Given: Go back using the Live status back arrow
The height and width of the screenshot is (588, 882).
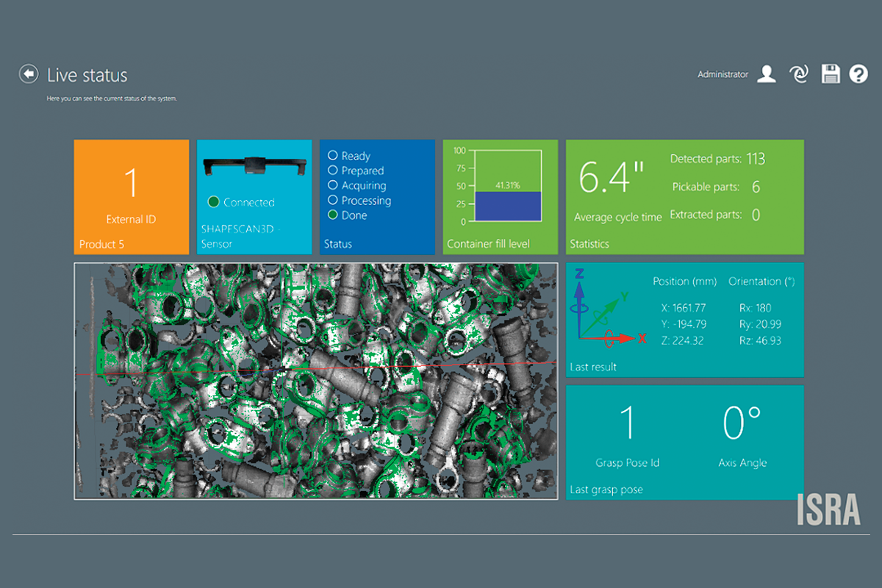Looking at the screenshot, I should coord(29,73).
